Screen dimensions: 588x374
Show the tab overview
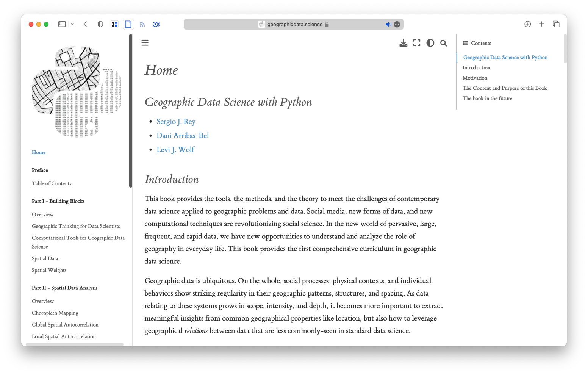point(556,24)
